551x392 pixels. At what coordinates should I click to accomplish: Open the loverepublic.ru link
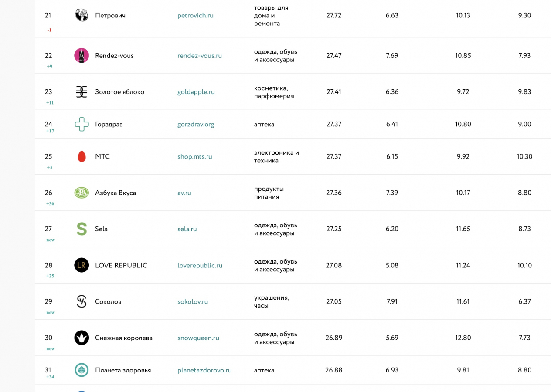(200, 265)
